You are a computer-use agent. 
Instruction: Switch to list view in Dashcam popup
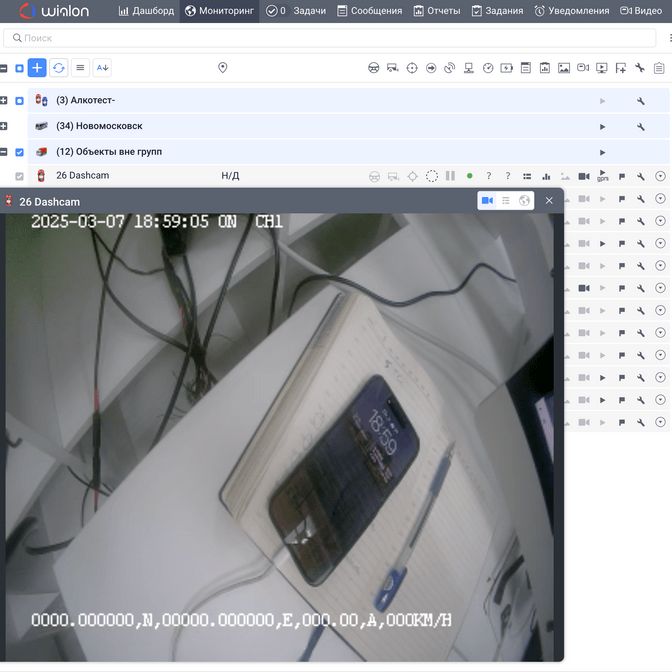point(506,201)
